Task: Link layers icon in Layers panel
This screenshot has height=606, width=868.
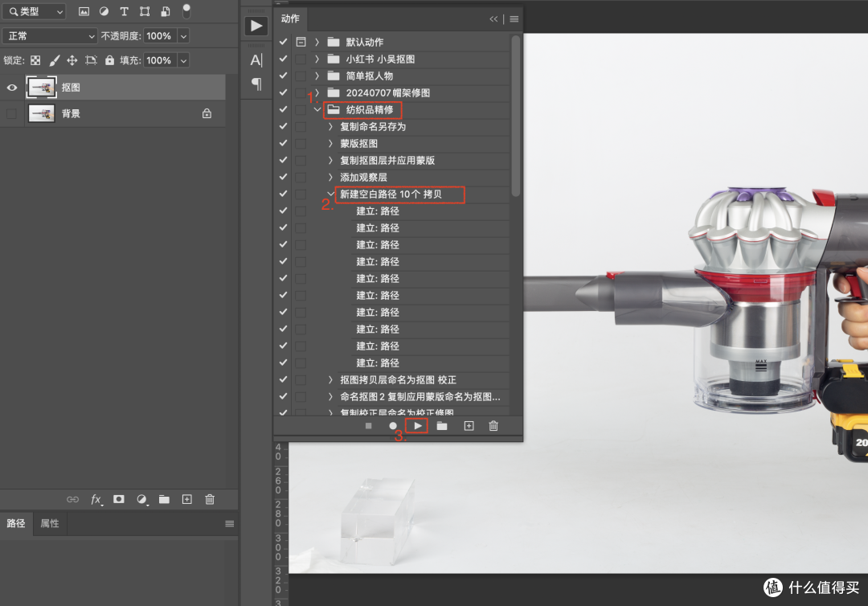Action: 72,499
